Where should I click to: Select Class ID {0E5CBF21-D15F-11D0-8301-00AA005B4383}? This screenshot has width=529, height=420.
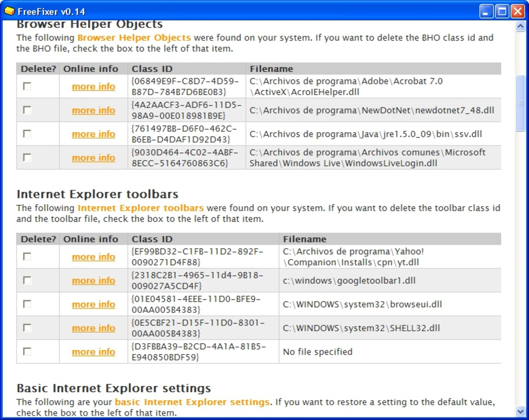pos(198,328)
